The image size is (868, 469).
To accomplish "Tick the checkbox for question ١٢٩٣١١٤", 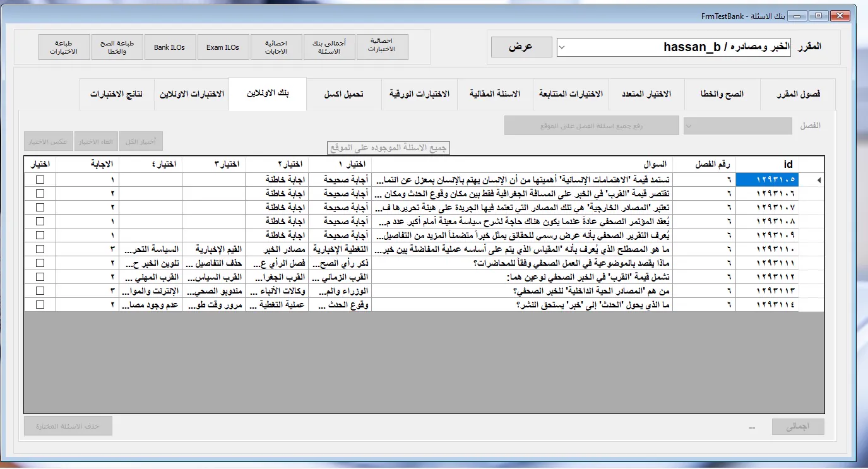I will pos(40,304).
